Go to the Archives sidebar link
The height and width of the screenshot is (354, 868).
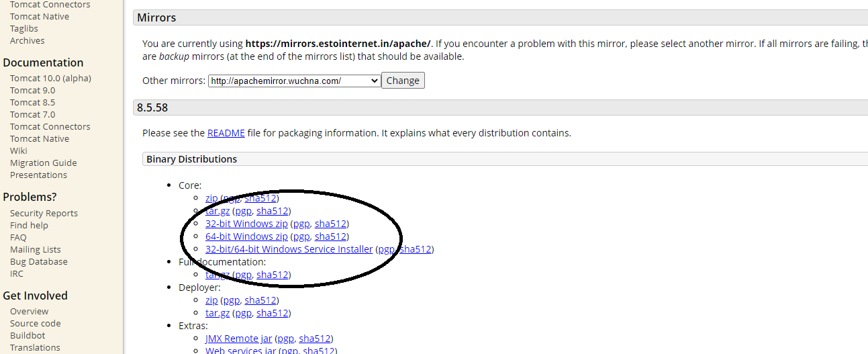[x=28, y=40]
